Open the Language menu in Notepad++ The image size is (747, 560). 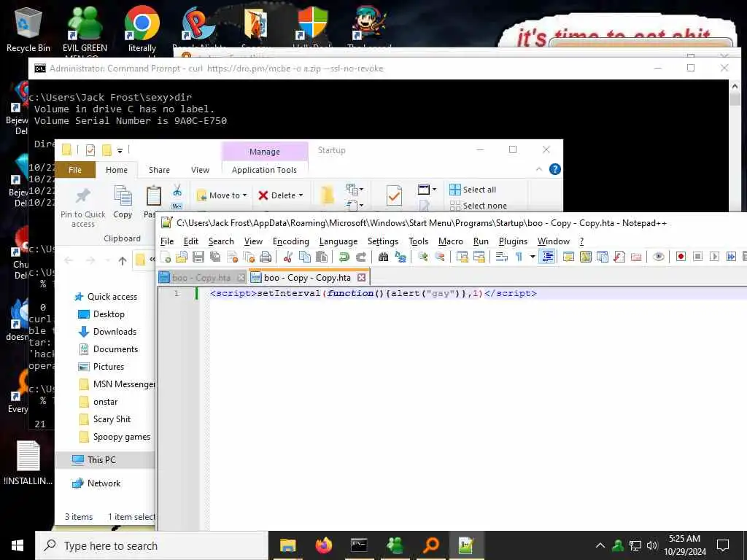coord(338,241)
